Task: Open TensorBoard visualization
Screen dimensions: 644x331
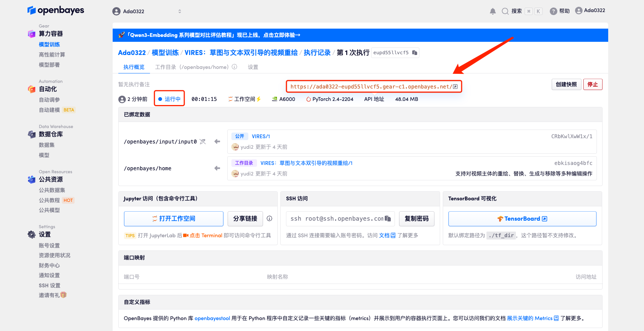Action: pyautogui.click(x=522, y=219)
